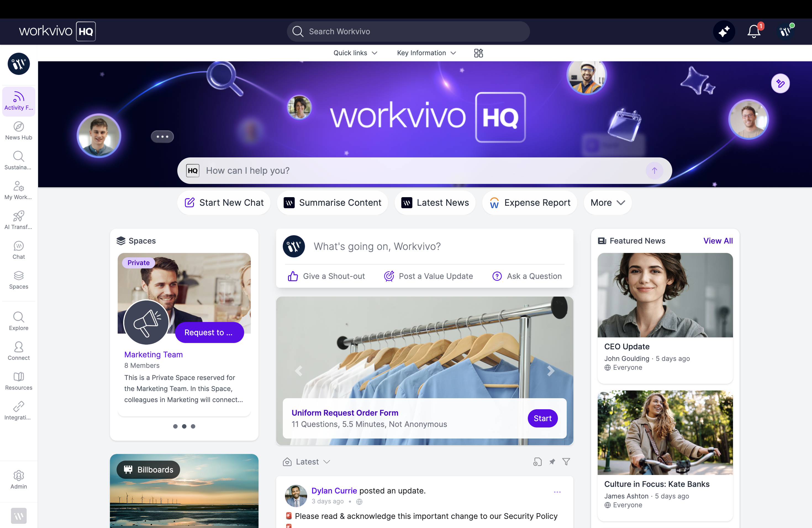Open Spaces in the sidebar
Viewport: 812px width, 528px height.
[19, 280]
